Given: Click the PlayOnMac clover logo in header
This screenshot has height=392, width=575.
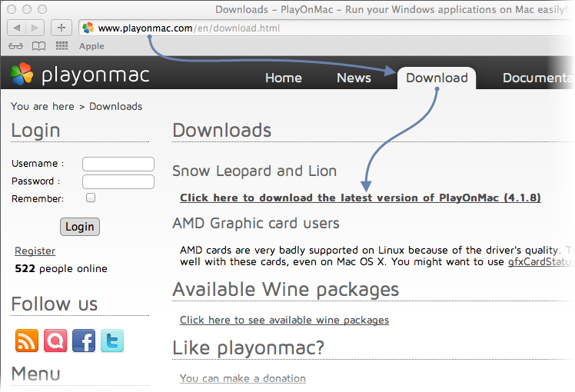Looking at the screenshot, I should coord(22,75).
